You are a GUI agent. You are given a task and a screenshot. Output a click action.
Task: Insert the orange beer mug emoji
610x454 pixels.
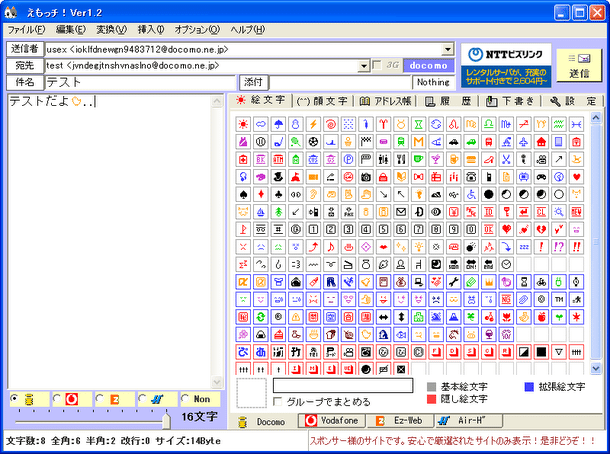[x=454, y=160]
